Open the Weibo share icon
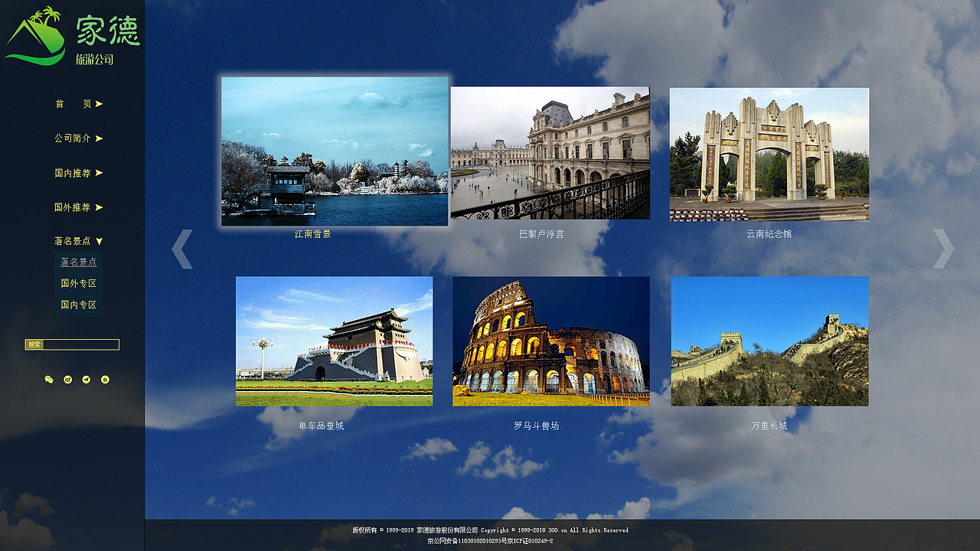Viewport: 980px width, 551px height. [67, 380]
